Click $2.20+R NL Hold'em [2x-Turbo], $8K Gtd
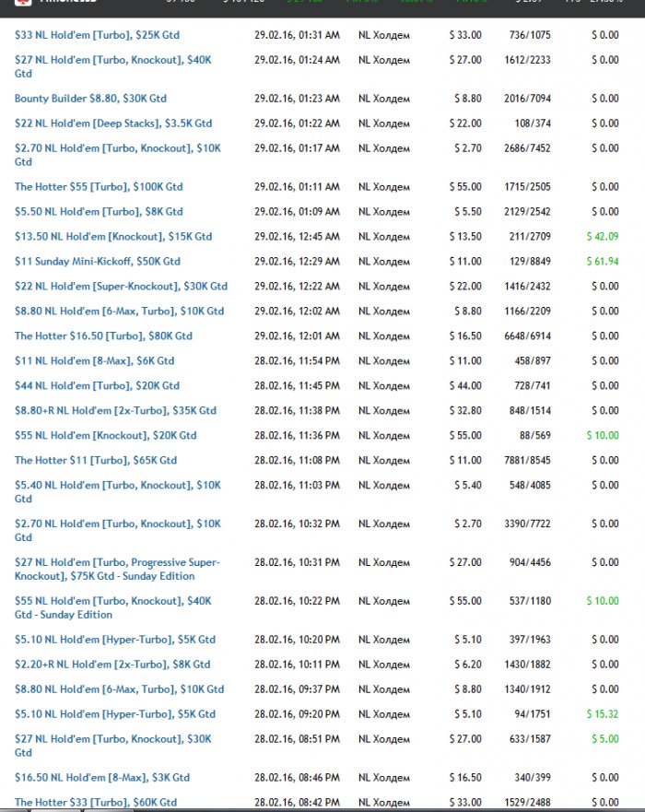 111,665
